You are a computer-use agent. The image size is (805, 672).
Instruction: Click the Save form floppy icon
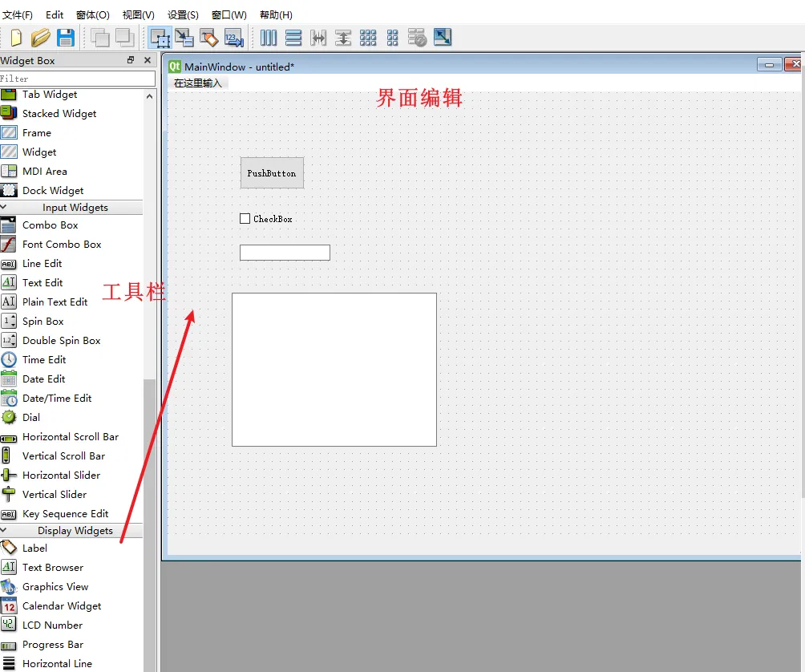[65, 38]
